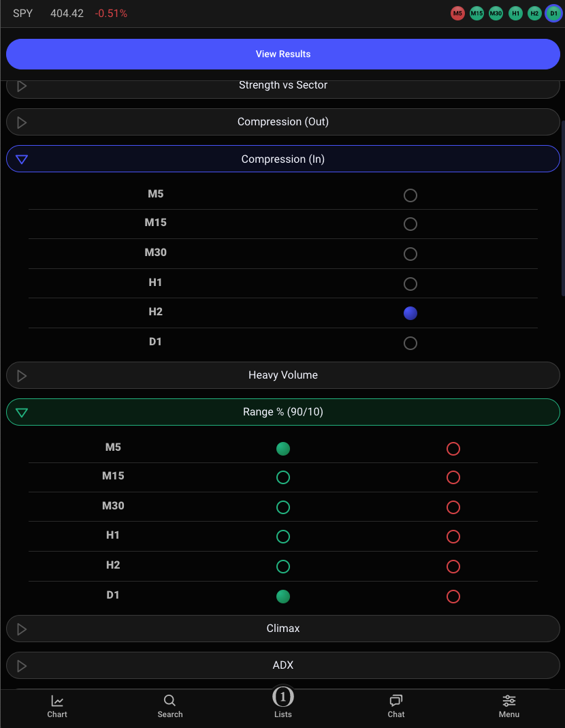
Task: Open the Lists icon in bottom bar
Action: (x=283, y=698)
